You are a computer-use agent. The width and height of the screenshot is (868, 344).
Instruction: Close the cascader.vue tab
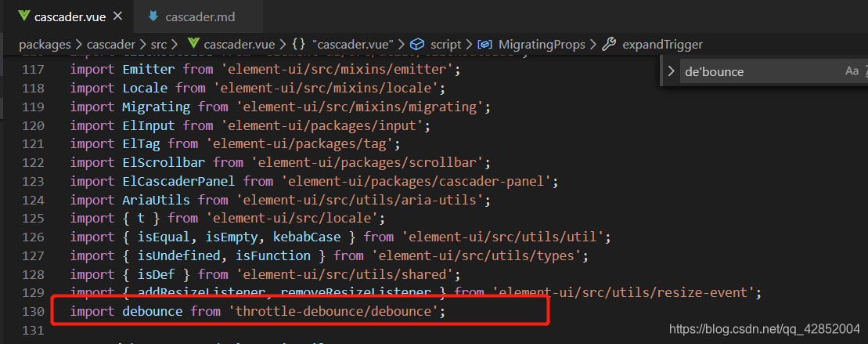tap(117, 16)
